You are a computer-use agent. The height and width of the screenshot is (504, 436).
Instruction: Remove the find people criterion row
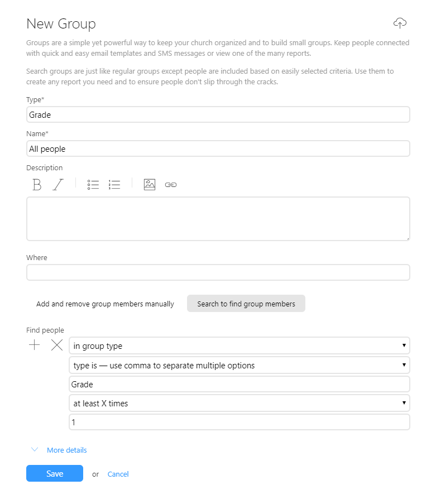[x=57, y=345]
